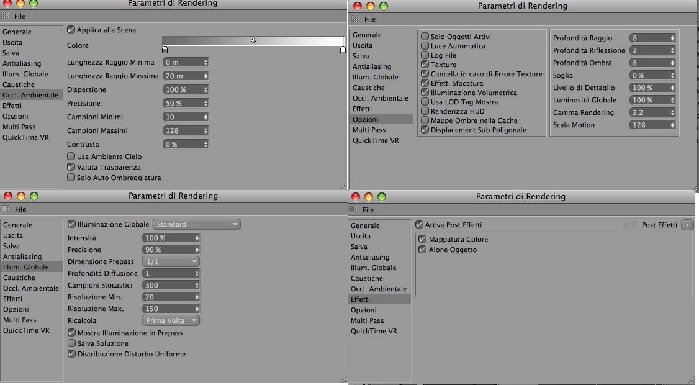The image size is (699, 385).
Task: Select Salva in the Effetti window sidebar
Action: tap(358, 246)
